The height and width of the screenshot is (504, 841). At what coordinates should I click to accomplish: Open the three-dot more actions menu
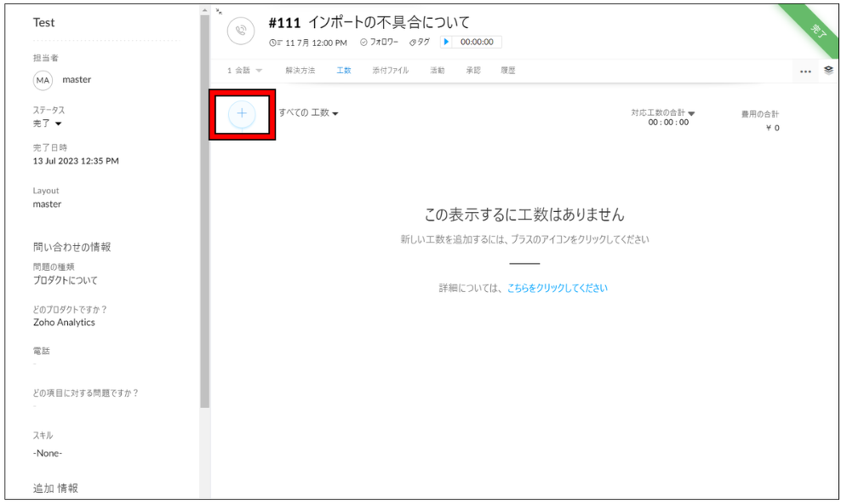click(x=805, y=72)
